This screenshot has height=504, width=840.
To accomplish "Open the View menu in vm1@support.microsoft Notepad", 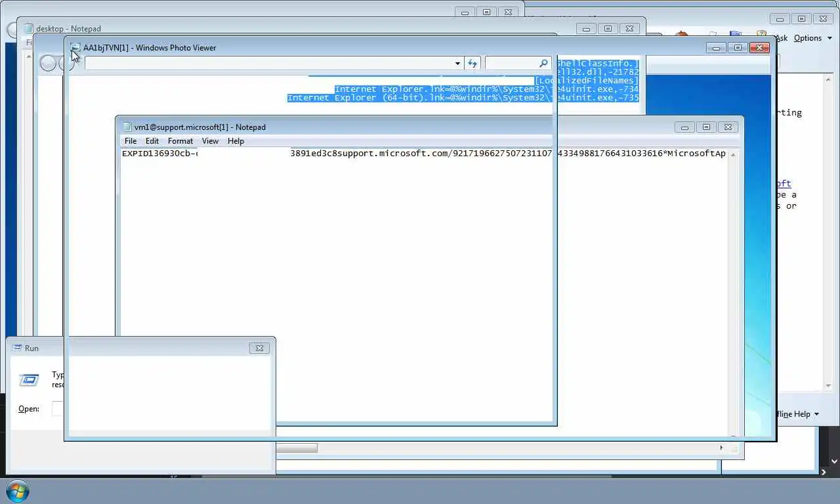I will 210,141.
